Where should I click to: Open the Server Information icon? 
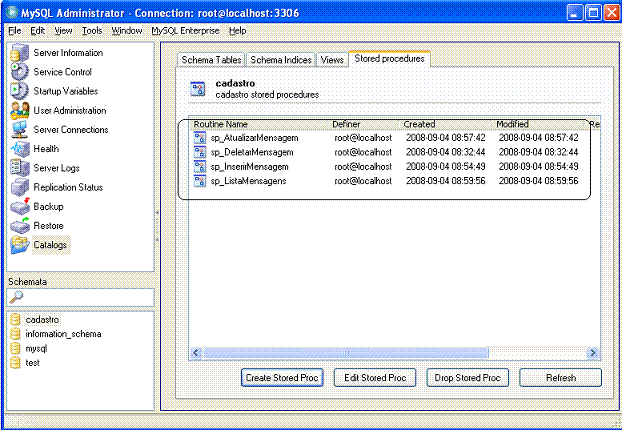(19, 53)
